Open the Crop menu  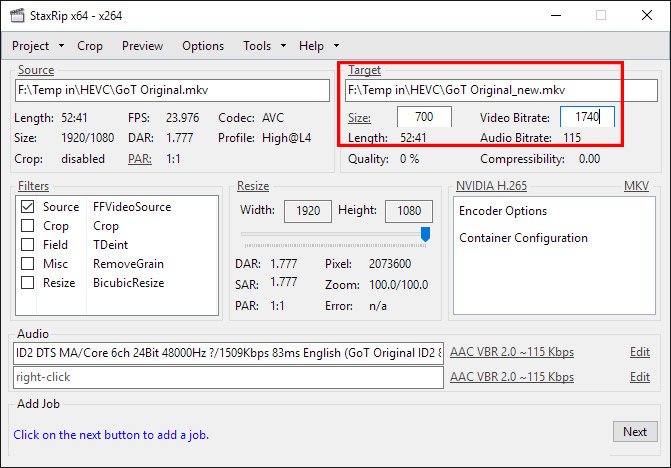click(90, 46)
